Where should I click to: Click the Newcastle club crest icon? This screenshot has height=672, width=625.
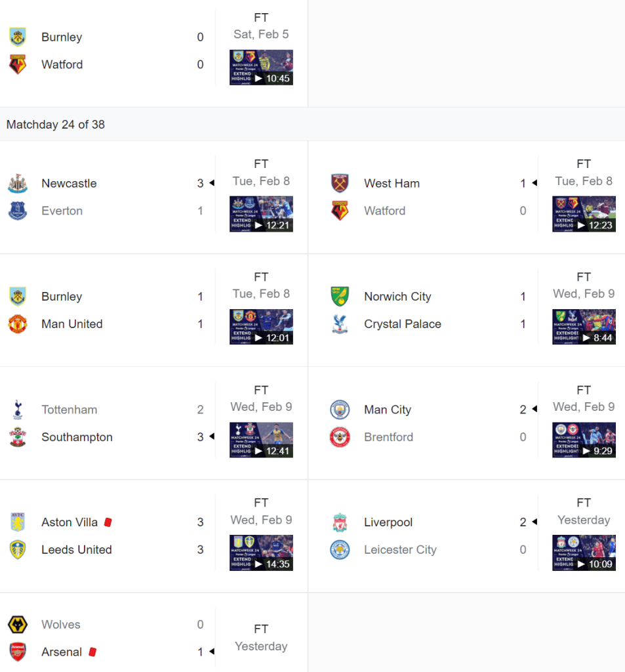(18, 184)
